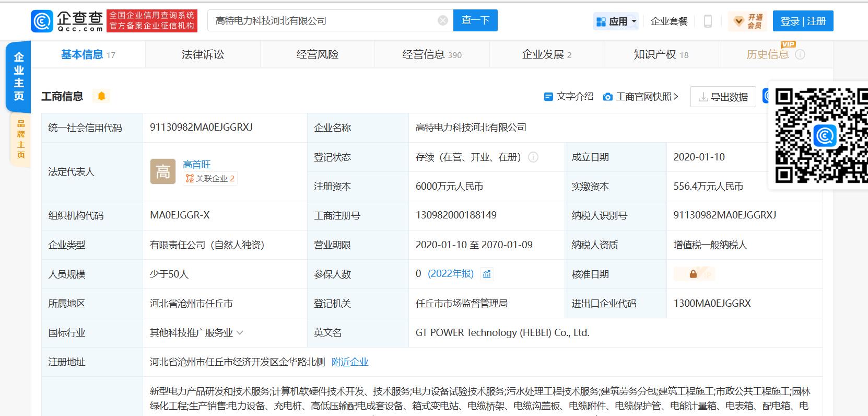The height and width of the screenshot is (416, 868).
Task: Open the 应用 dropdown menu
Action: [616, 21]
